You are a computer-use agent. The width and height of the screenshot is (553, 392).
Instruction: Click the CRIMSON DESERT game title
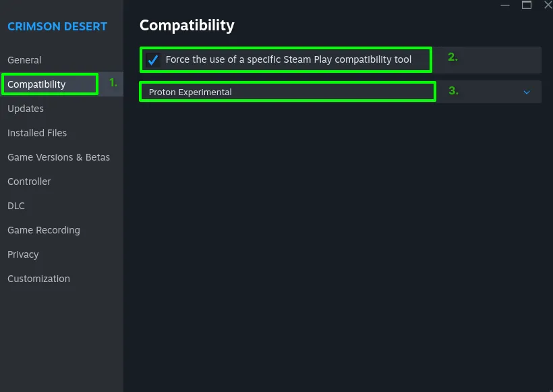[57, 26]
